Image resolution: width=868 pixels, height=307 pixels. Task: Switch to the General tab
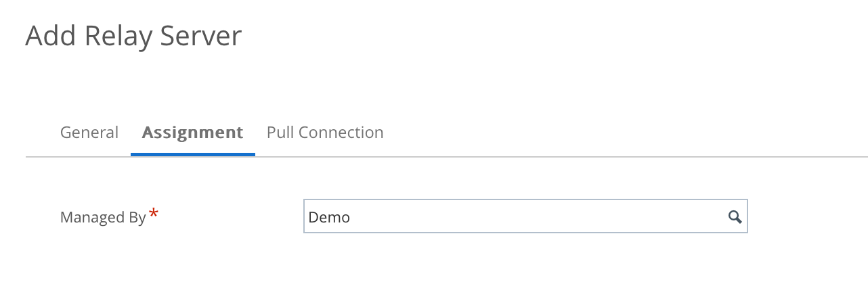click(89, 133)
